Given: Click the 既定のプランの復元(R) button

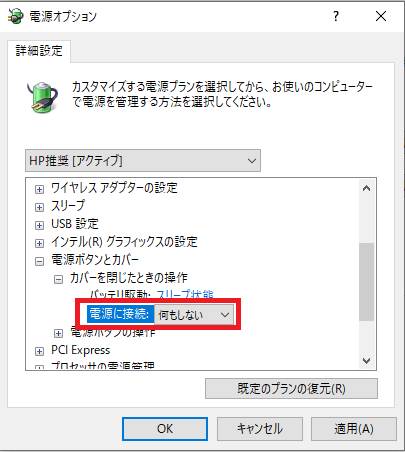Looking at the screenshot, I should click(291, 388).
